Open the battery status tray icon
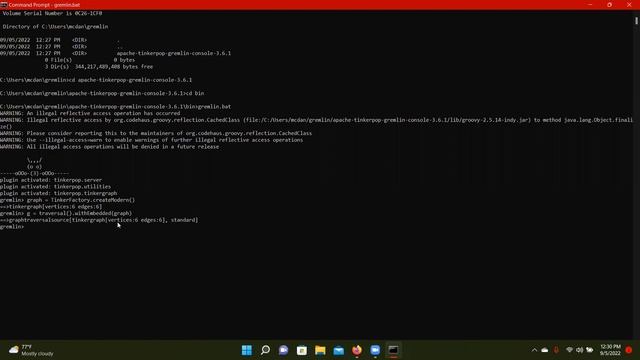Viewport: 640px width, 360px height. (x=590, y=350)
